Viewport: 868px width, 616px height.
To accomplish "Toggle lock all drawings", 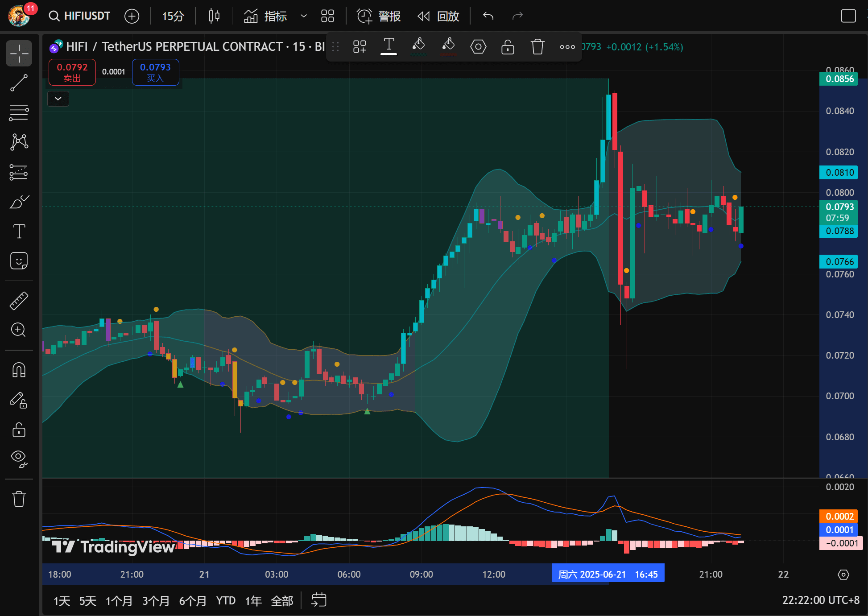I will [19, 430].
